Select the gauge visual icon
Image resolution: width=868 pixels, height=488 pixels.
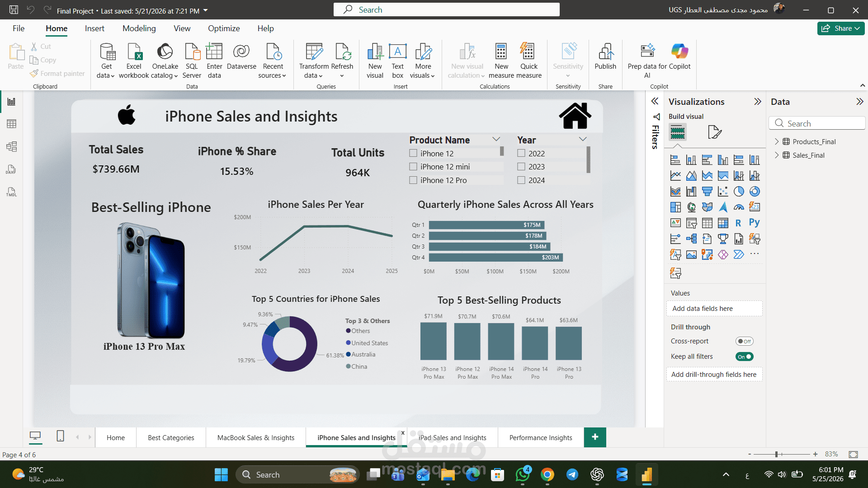739,207
